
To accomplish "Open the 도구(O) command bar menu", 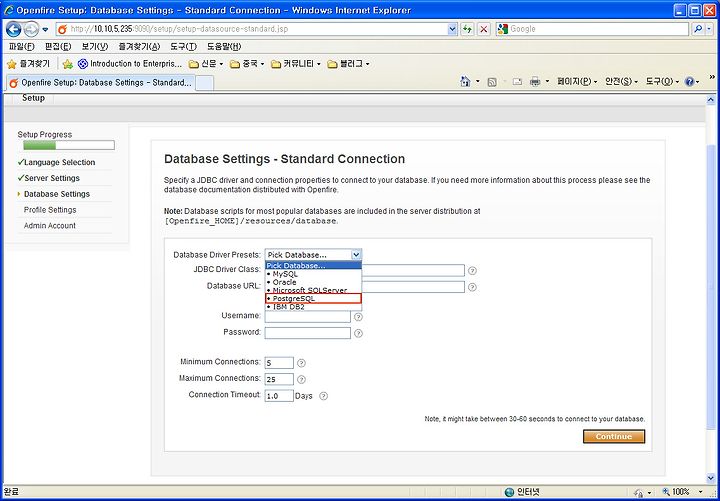I will coord(663,82).
